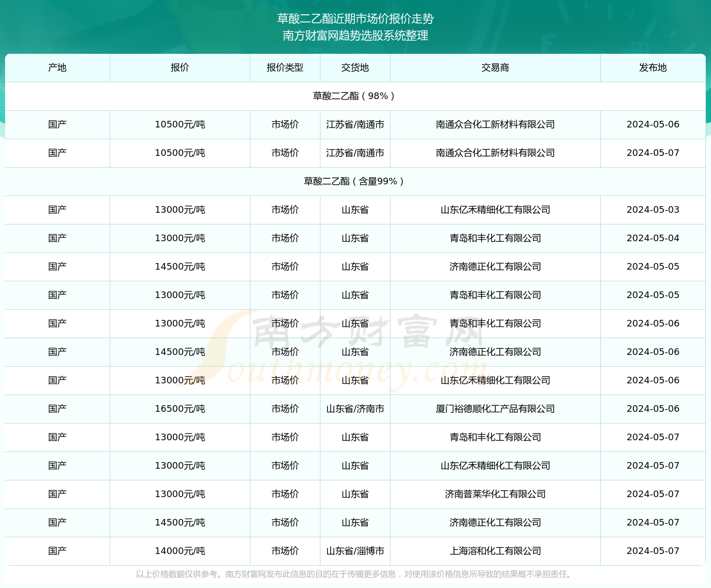Click trader 济南普莱华化工有限公司
Viewport: 711px width, 588px height.
coord(495,494)
